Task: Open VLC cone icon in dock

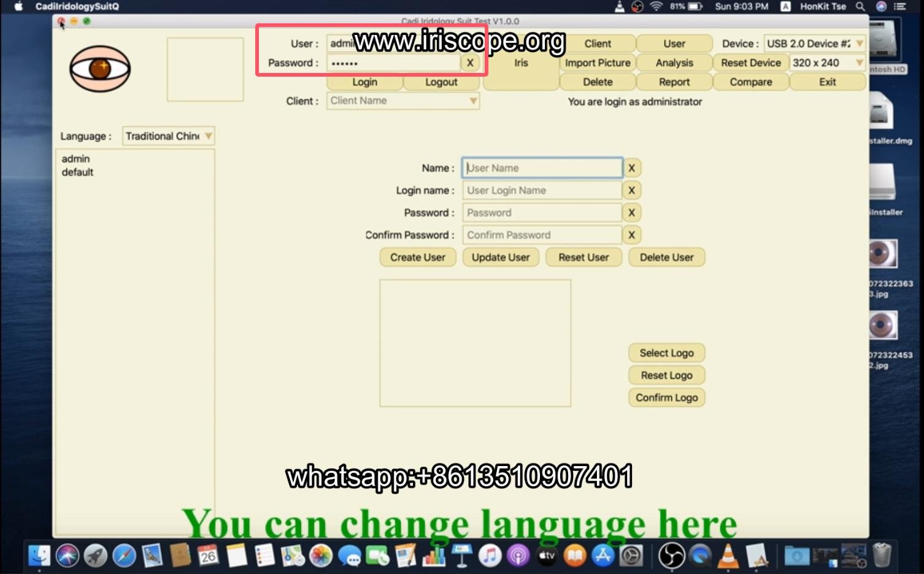Action: click(728, 556)
